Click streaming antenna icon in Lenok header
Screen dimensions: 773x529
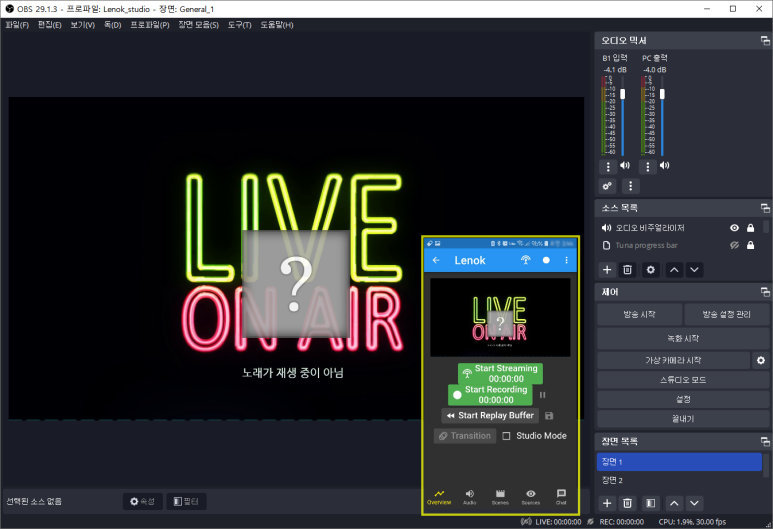coord(526,260)
